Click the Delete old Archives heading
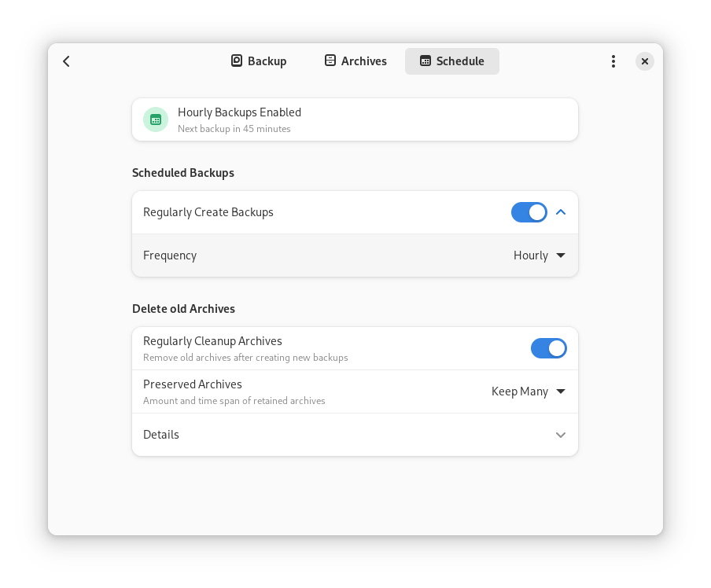 click(183, 309)
